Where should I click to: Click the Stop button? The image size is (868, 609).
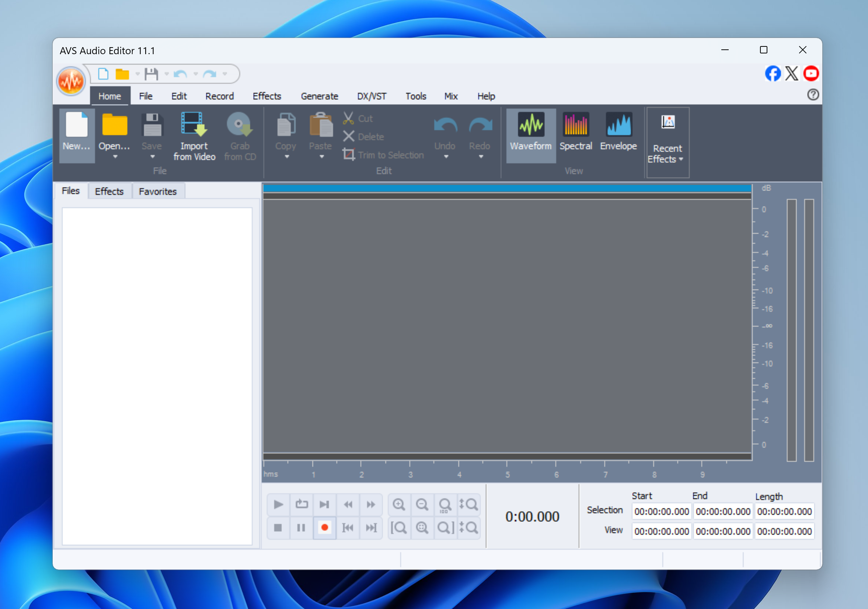tap(278, 528)
